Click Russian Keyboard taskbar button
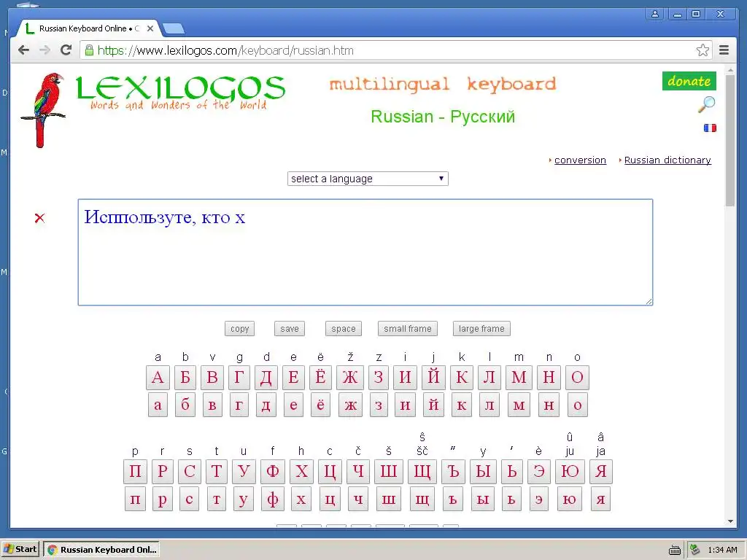The image size is (747, 560). (x=101, y=550)
